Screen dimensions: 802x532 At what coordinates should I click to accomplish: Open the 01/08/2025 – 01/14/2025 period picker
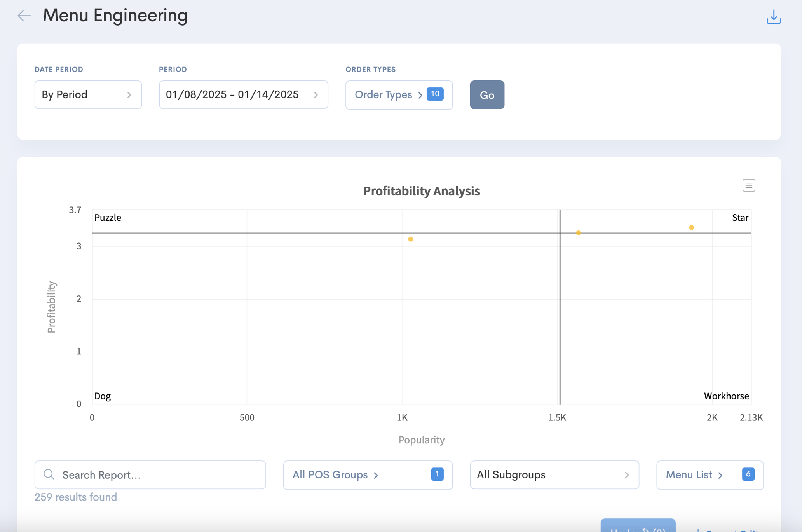click(244, 95)
